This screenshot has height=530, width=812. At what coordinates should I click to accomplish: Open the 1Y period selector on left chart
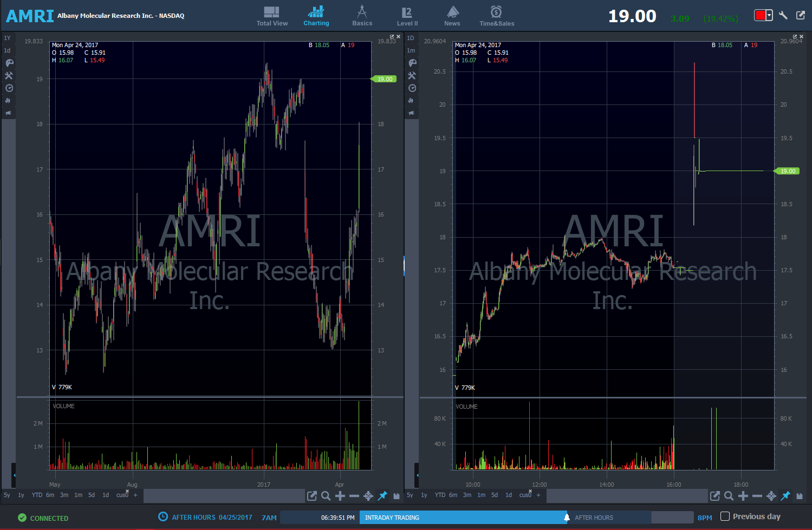pyautogui.click(x=8, y=38)
